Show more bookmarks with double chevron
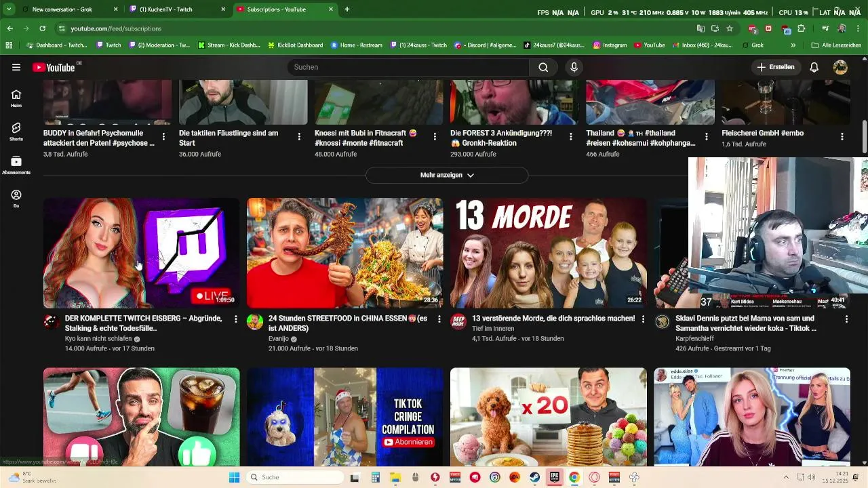Screen dimensions: 868x488 (x=793, y=45)
